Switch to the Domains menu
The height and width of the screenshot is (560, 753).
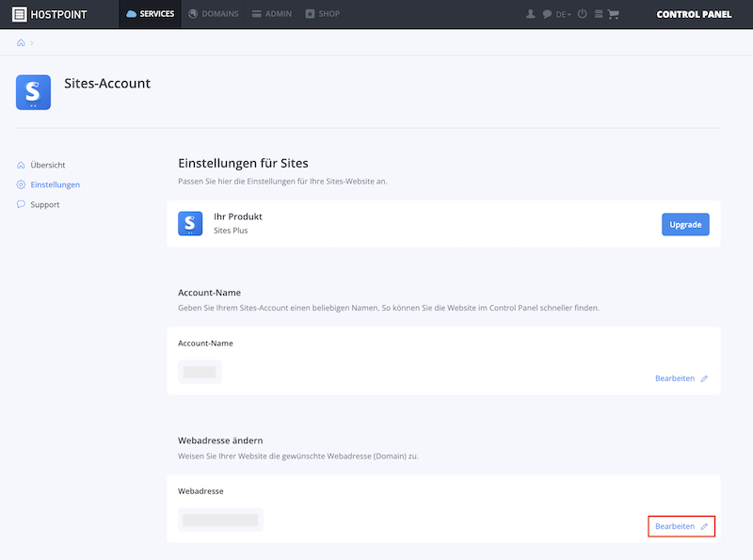click(x=214, y=14)
